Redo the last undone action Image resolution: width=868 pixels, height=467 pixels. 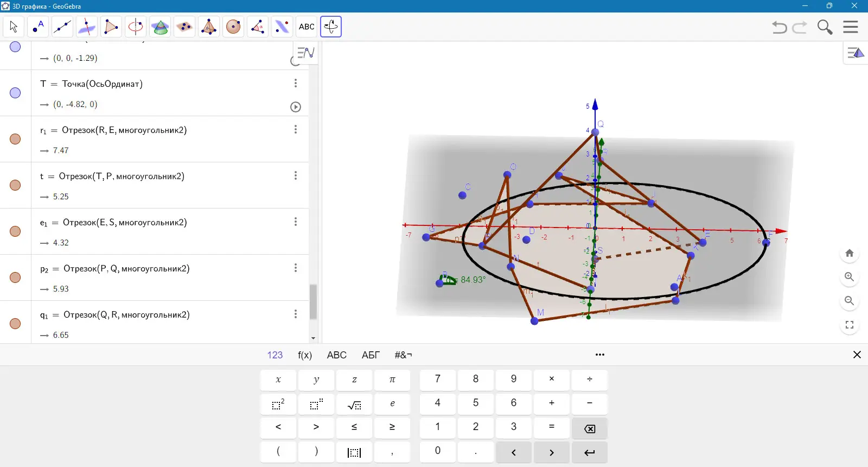tap(800, 27)
